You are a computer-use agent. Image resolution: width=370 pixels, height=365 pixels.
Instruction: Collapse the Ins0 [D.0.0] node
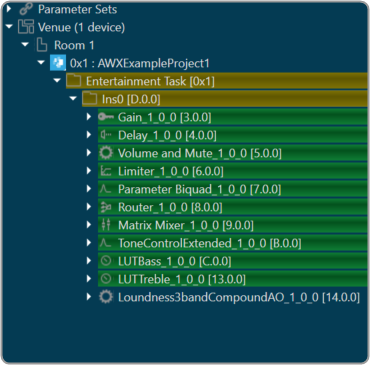tap(73, 98)
